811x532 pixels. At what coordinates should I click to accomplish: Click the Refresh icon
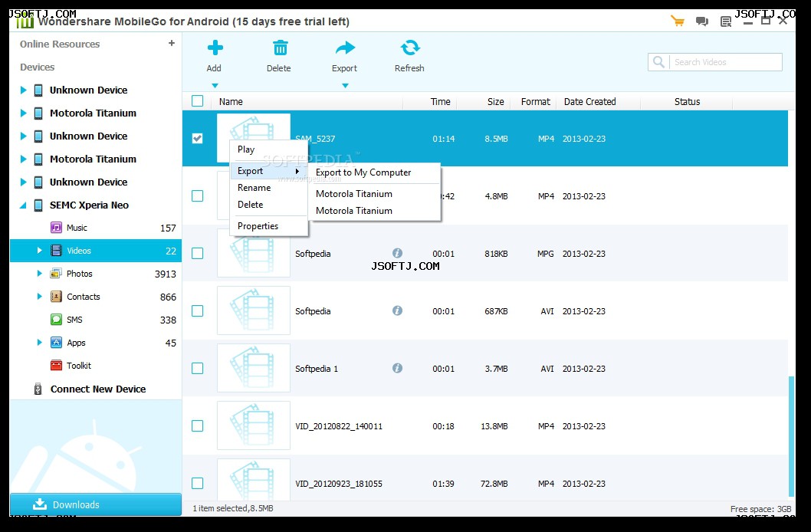pyautogui.click(x=410, y=48)
